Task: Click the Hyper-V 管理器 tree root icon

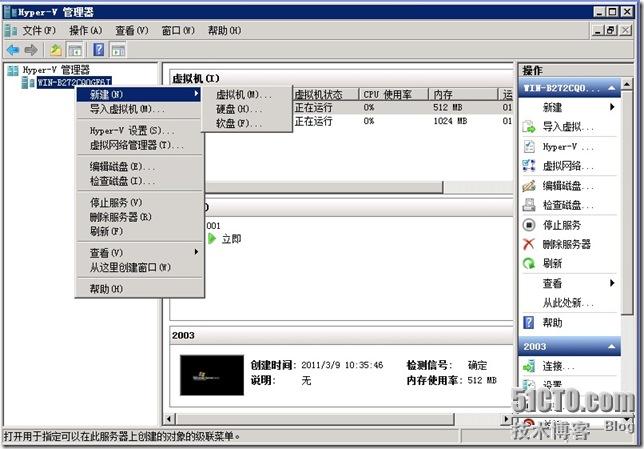Action: [13, 70]
